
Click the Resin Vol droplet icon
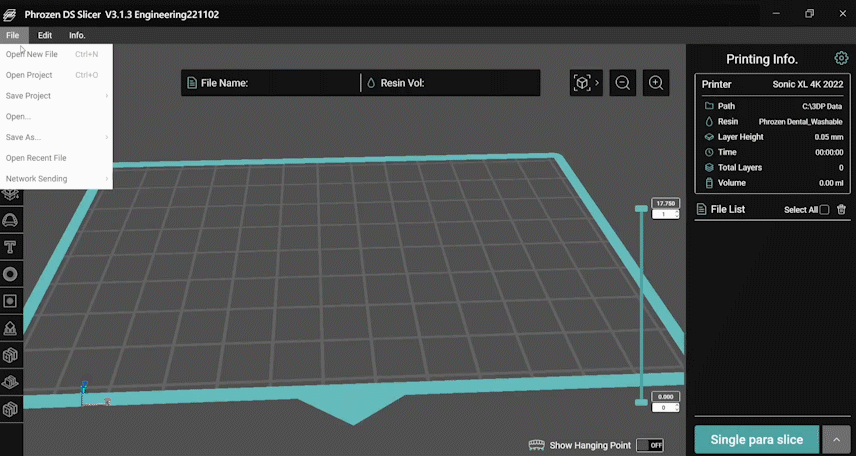pyautogui.click(x=371, y=83)
